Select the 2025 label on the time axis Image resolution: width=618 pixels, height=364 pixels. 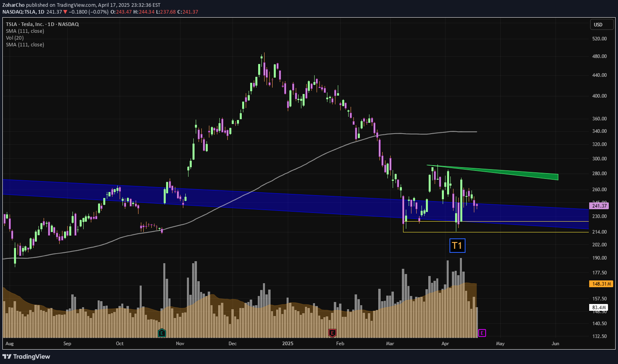tap(288, 343)
